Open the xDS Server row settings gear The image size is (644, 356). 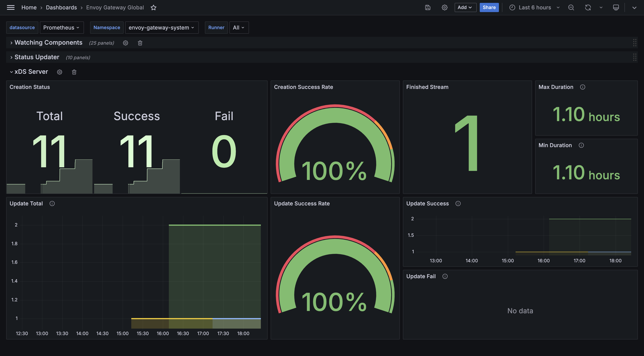(59, 72)
